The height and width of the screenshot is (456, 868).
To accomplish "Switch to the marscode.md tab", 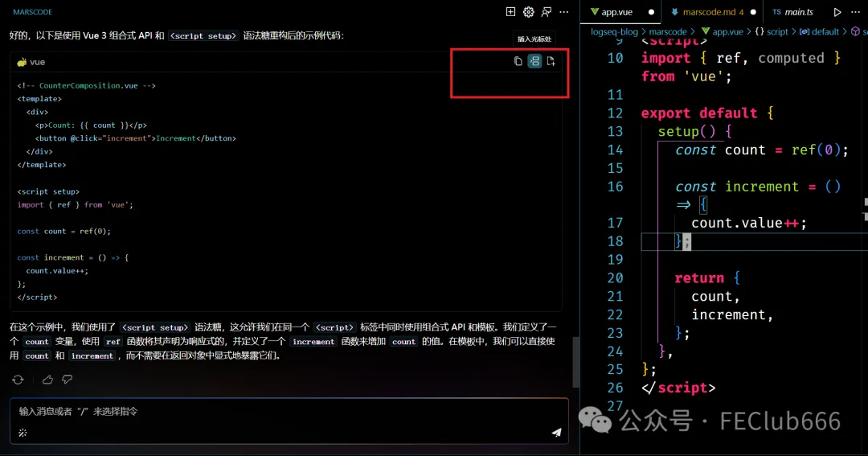I will point(711,11).
